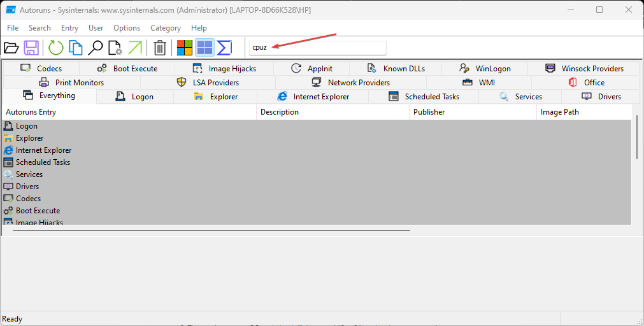This screenshot has height=326, width=644.
Task: Switch to the WMI tab
Action: [479, 83]
